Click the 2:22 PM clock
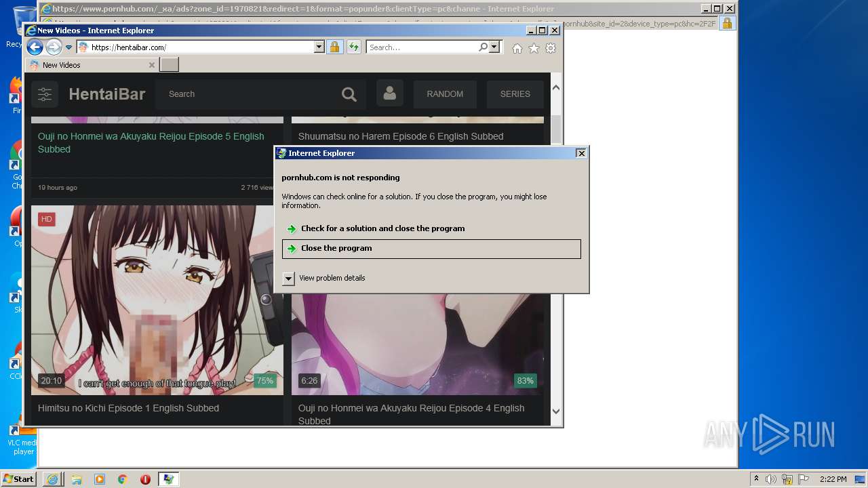The width and height of the screenshot is (868, 488). click(x=833, y=479)
